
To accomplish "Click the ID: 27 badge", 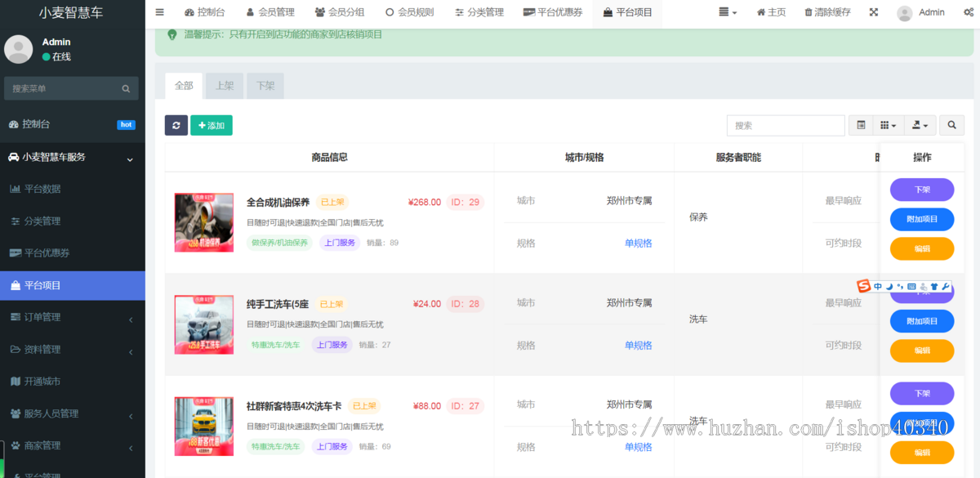I will pyautogui.click(x=465, y=406).
